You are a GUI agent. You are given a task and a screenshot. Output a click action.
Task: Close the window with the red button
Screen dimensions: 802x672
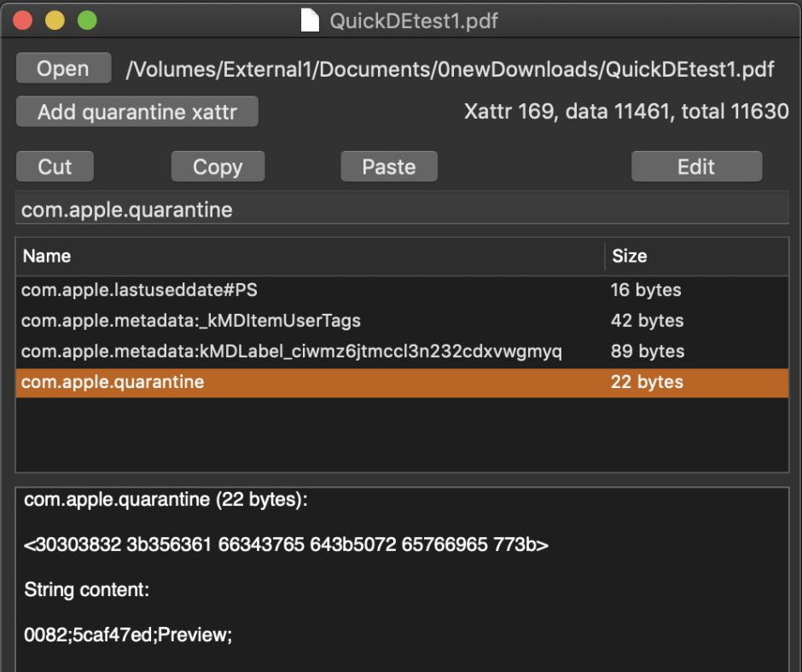coord(23,20)
